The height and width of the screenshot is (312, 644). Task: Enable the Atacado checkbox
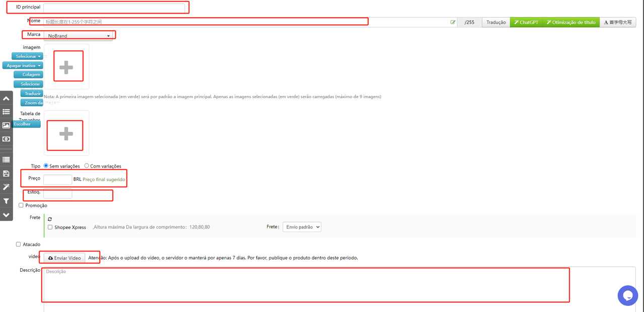click(19, 245)
